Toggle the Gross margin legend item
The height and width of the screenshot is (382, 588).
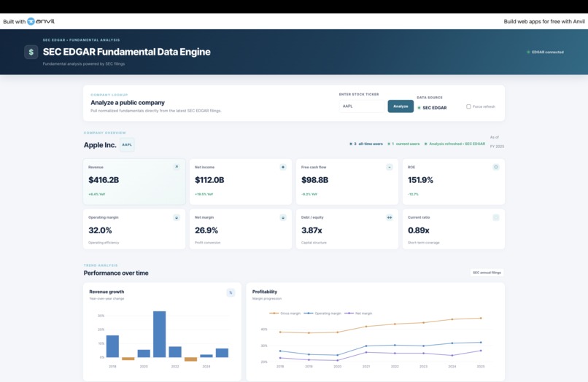pyautogui.click(x=285, y=313)
